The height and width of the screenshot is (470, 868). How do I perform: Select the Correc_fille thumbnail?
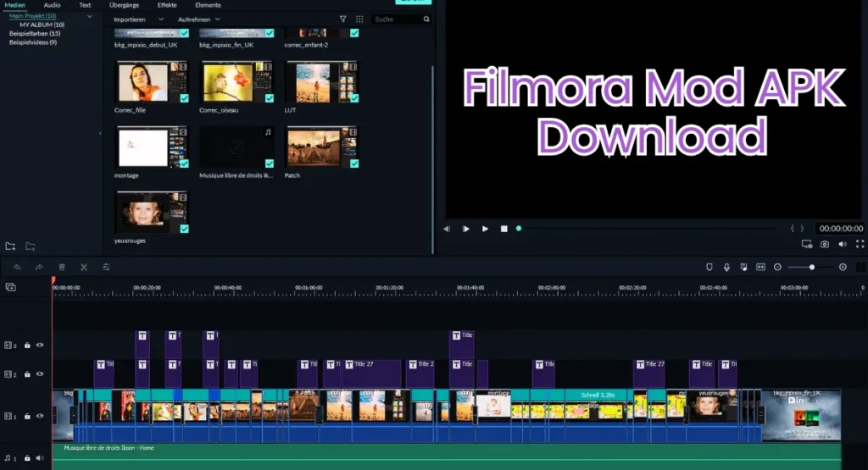(151, 82)
